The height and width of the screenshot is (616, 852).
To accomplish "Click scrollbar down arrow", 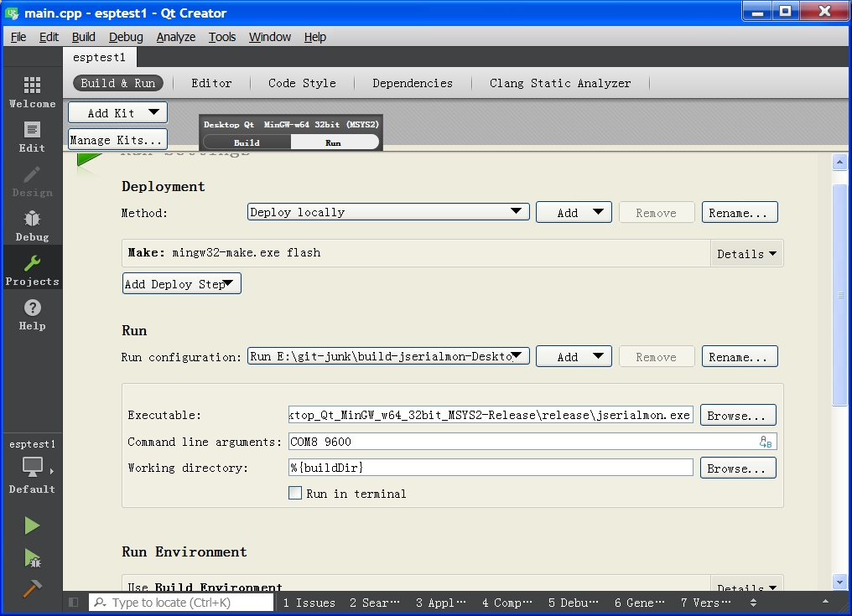I will pos(840,582).
